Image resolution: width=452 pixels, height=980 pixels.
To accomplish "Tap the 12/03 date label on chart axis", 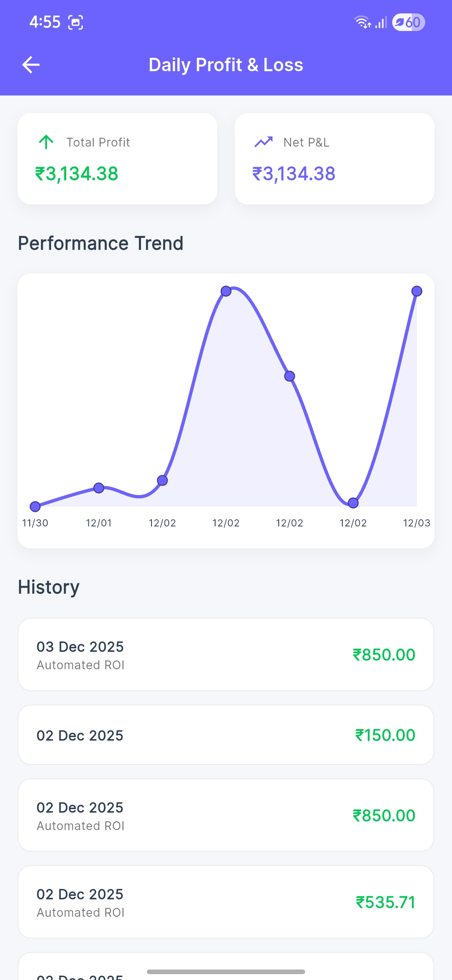I will 416,523.
